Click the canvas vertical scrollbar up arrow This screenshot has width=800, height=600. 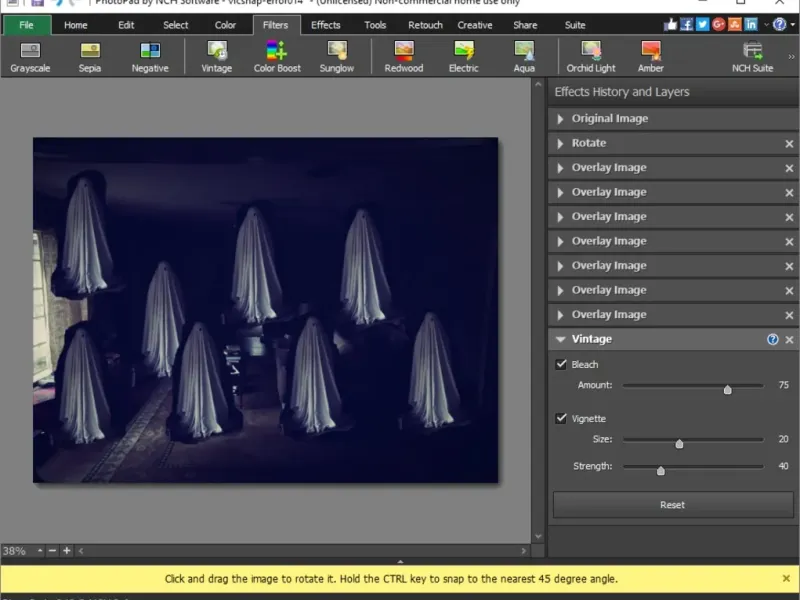pos(538,85)
